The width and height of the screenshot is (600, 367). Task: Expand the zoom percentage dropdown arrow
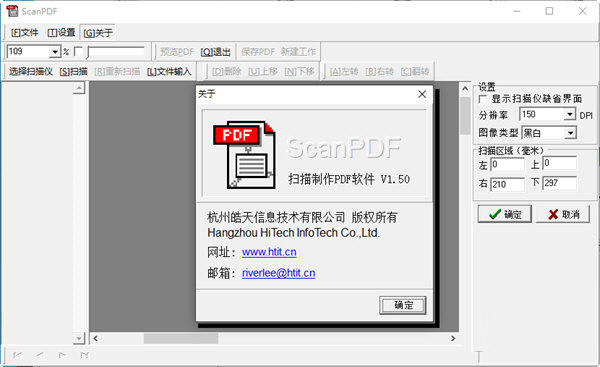coord(56,52)
